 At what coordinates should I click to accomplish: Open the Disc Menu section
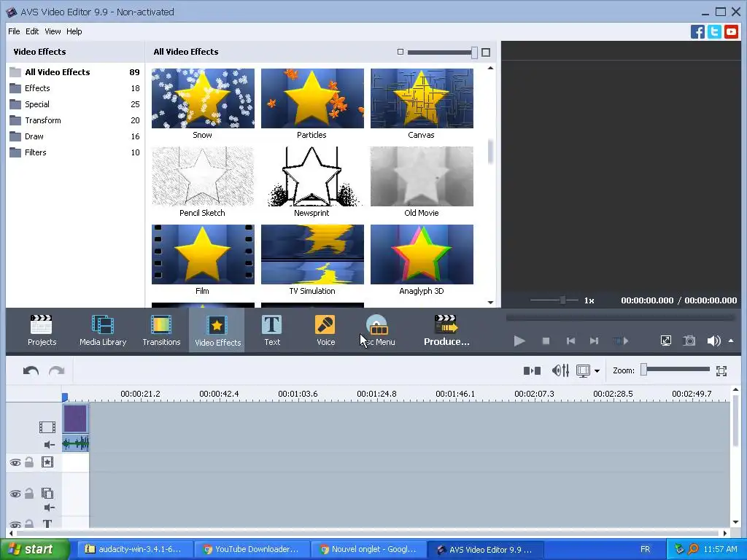tap(377, 330)
